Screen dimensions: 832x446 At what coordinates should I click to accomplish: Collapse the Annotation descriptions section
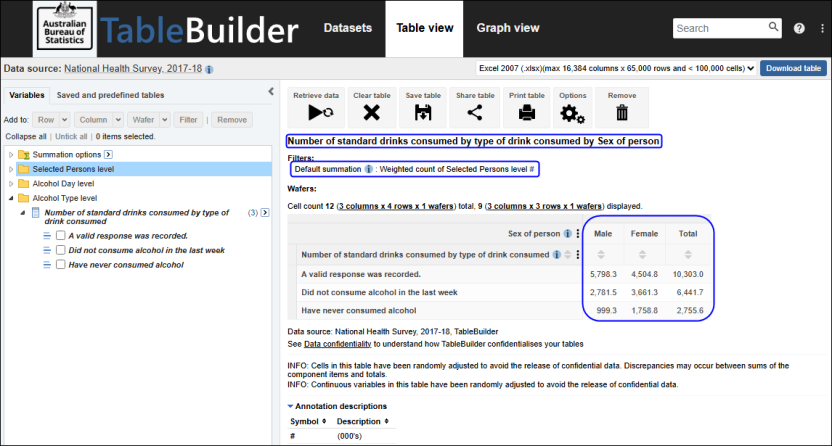click(290, 406)
